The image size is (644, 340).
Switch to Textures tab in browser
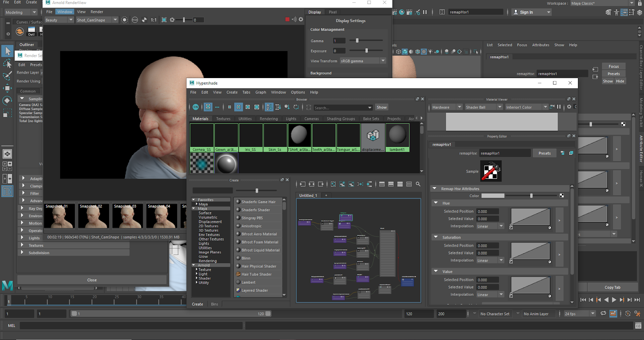click(223, 119)
